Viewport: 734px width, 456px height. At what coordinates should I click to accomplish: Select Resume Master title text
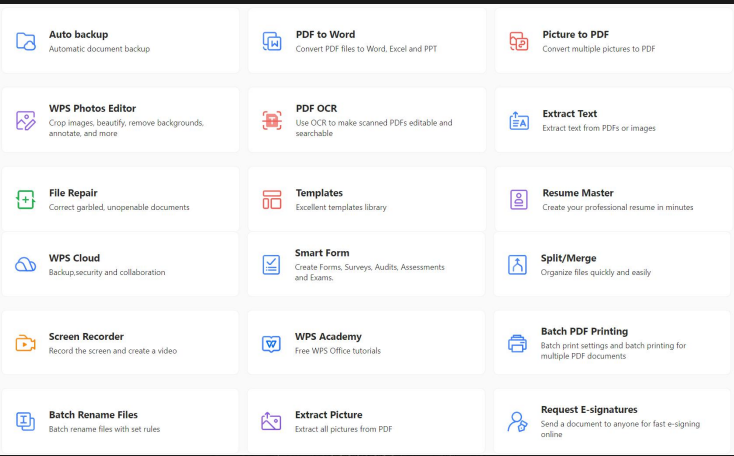pos(578,193)
